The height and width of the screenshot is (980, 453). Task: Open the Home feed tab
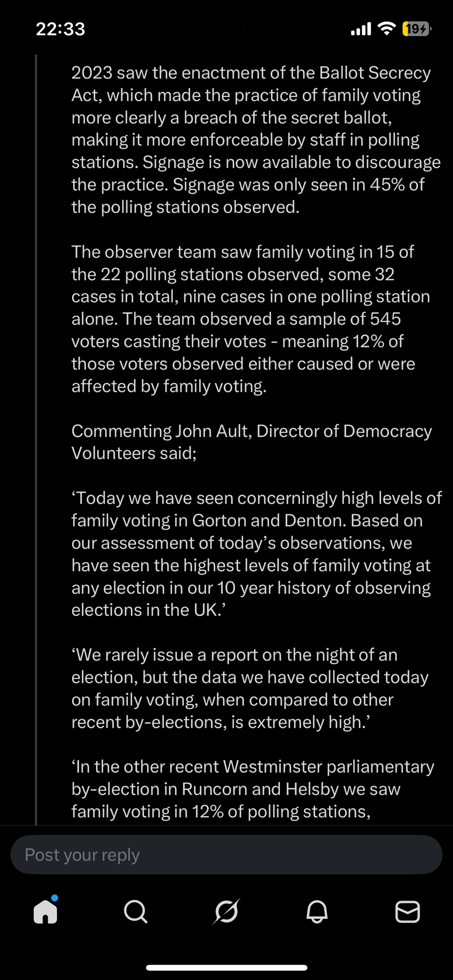[x=46, y=911]
